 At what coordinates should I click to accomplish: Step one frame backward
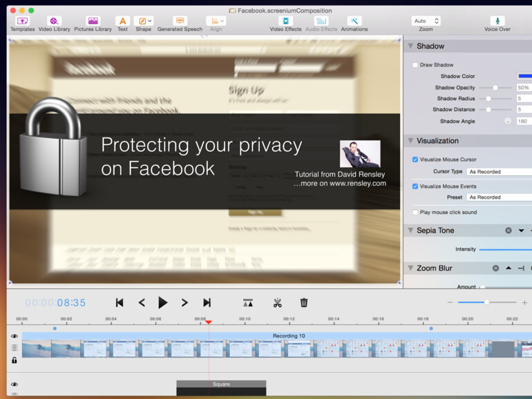point(142,302)
